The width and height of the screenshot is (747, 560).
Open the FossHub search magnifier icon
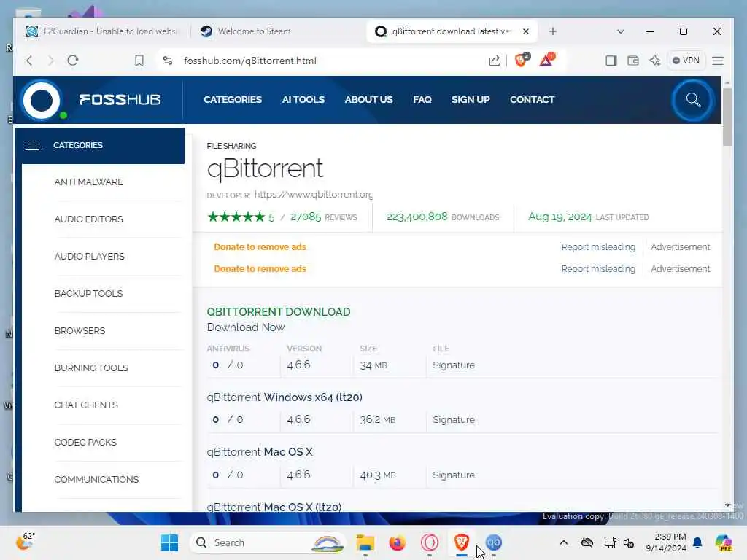[x=693, y=100]
